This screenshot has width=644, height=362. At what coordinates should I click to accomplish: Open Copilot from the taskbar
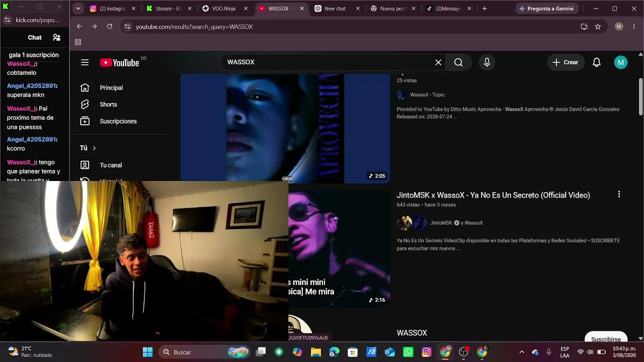(297, 352)
